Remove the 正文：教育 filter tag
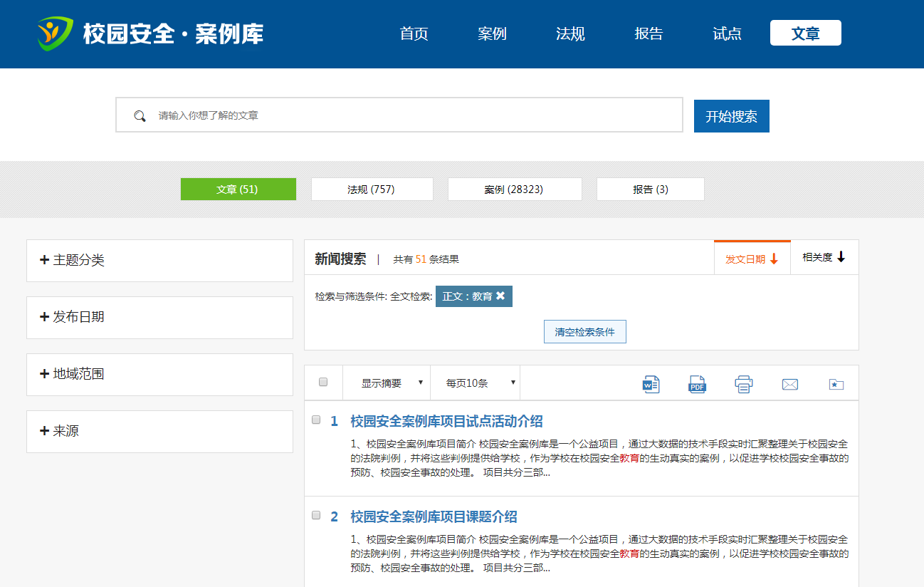Image resolution: width=924 pixels, height=587 pixels. pos(500,296)
